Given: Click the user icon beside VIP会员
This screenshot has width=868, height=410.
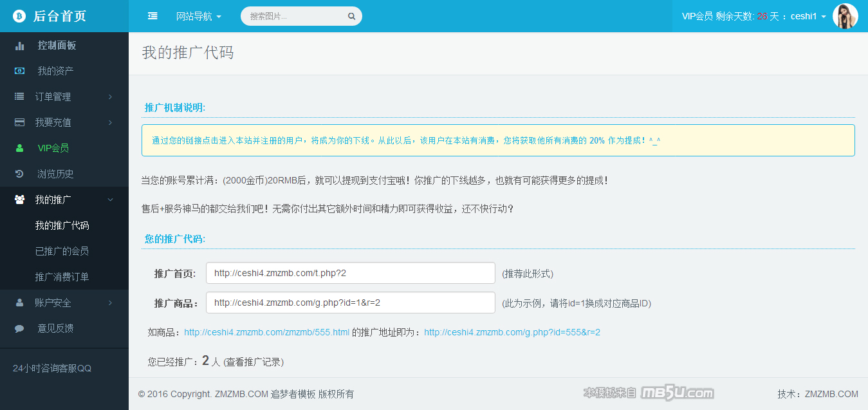Looking at the screenshot, I should click(20, 148).
